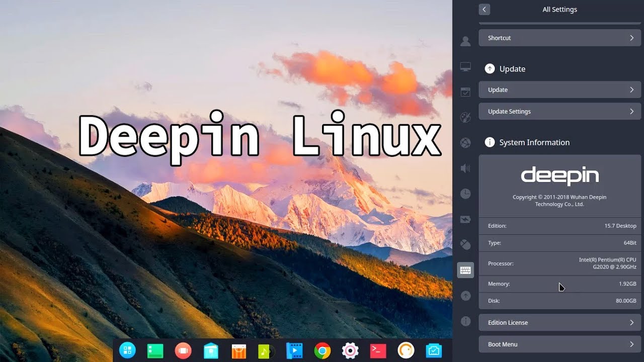Open the Boot Menu row
This screenshot has height=362, width=644.
(x=559, y=344)
